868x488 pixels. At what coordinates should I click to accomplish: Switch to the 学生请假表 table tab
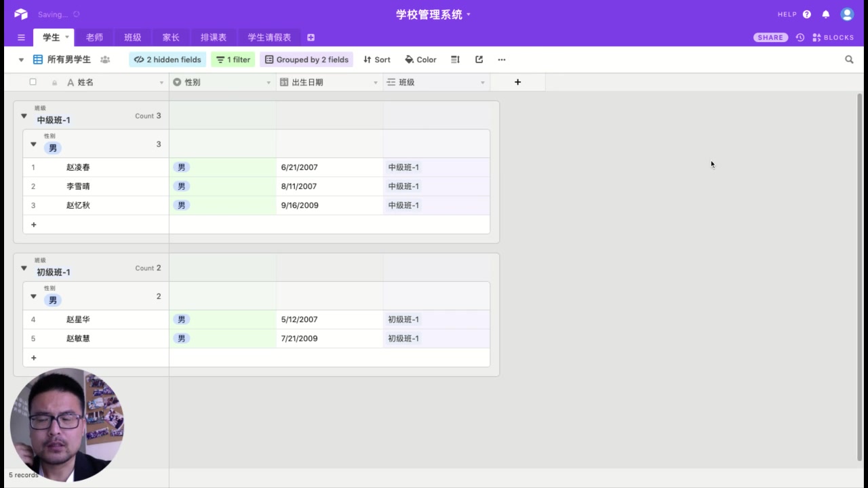click(x=269, y=37)
